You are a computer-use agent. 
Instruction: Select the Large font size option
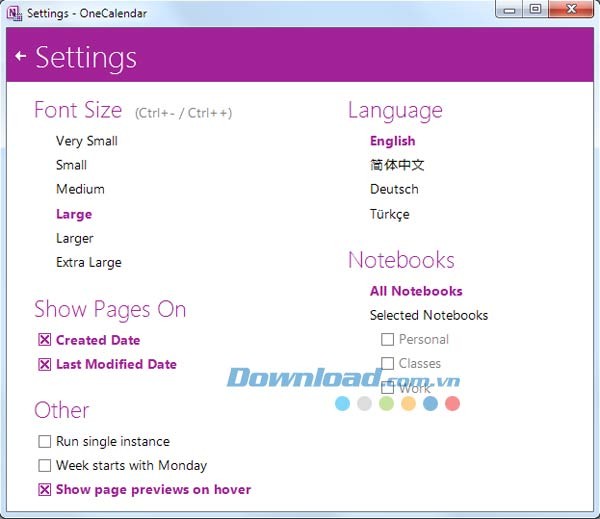coord(74,214)
